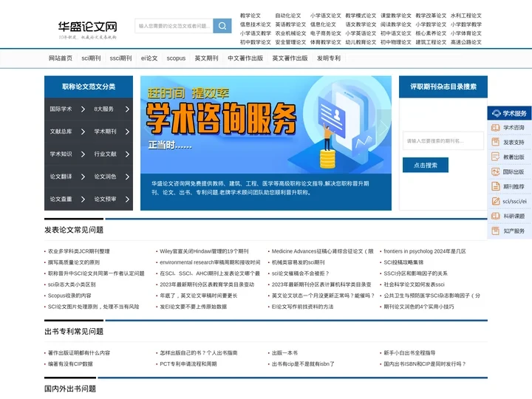Open article PCT专利申请流程和周期
This screenshot has width=532, height=399.
point(188,364)
